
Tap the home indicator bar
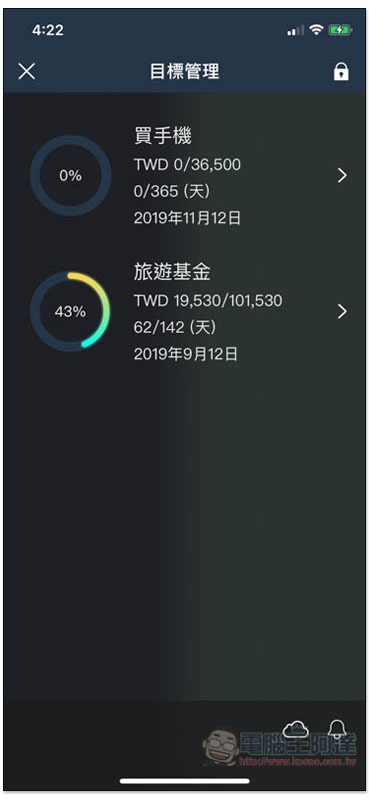click(185, 781)
